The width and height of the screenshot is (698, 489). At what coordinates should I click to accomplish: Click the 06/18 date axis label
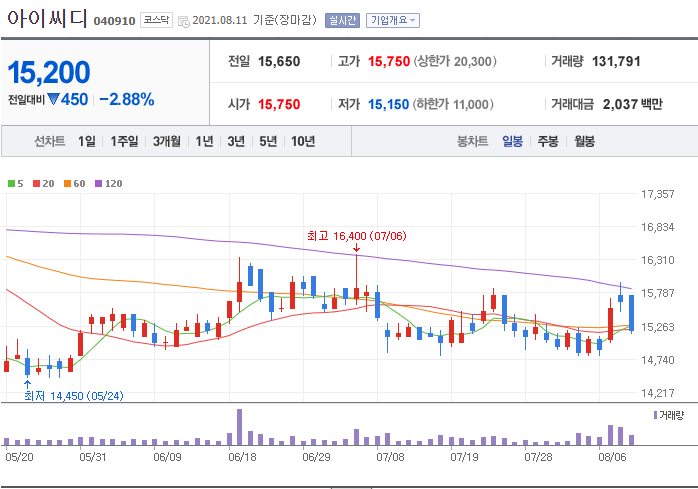[x=242, y=457]
